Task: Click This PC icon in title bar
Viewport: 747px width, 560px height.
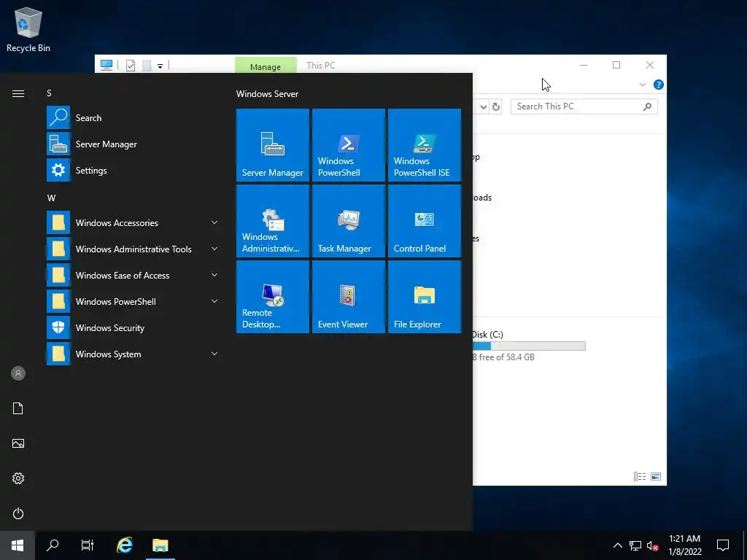Action: coord(107,65)
